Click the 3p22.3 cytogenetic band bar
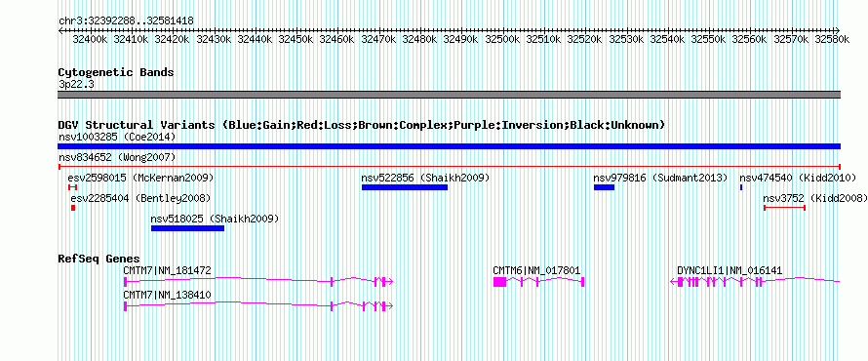 tap(449, 95)
